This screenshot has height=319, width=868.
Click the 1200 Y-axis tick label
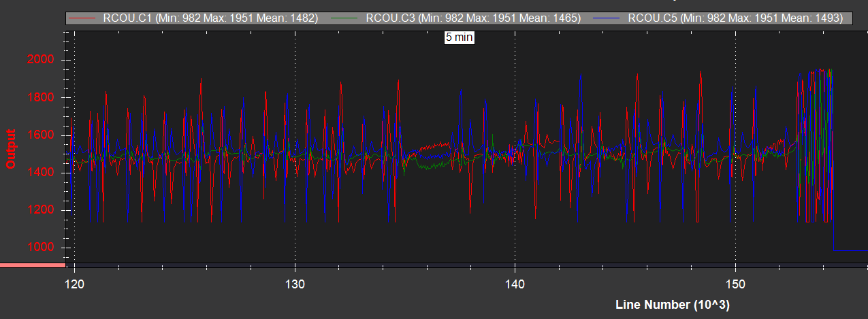tap(40, 209)
